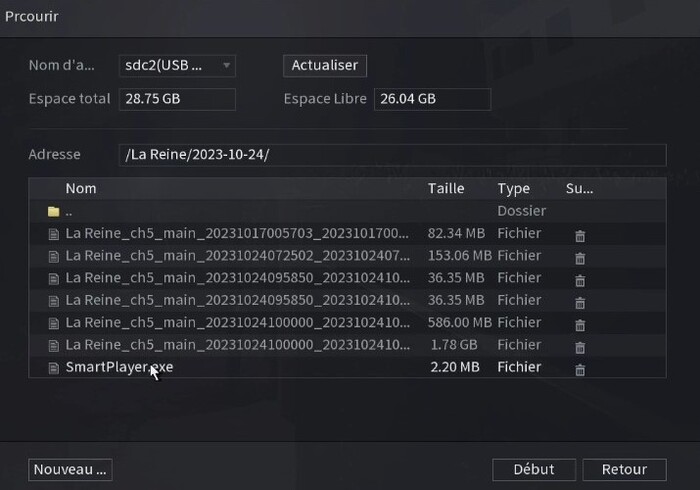Select the SmartPlayer.exe file name
The image size is (700, 490).
(x=119, y=367)
